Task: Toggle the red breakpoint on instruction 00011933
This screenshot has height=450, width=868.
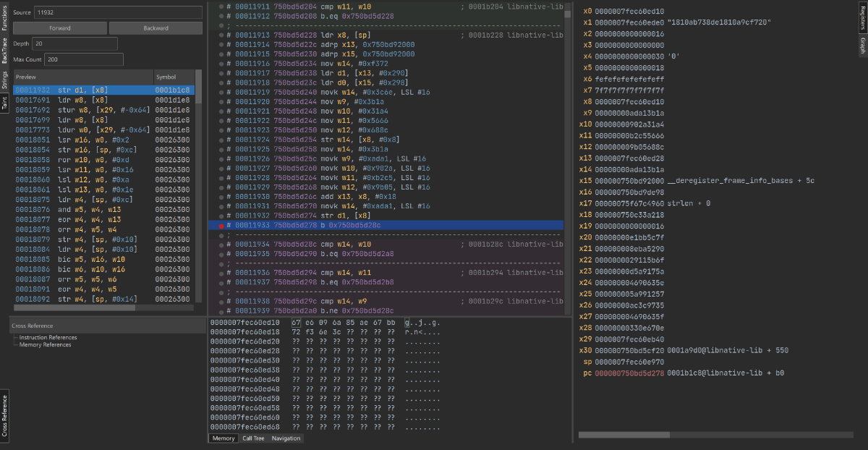Action: (221, 226)
